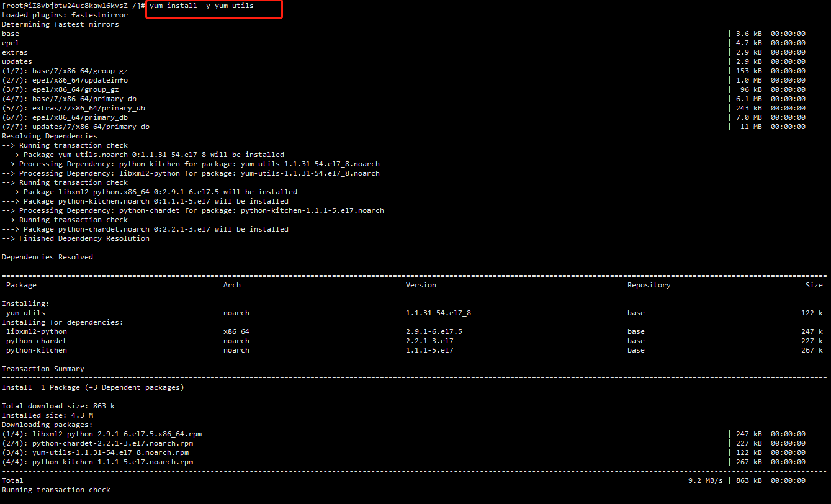
Task: Click 'Processing Dependency: python-chardet' line
Action: (193, 210)
